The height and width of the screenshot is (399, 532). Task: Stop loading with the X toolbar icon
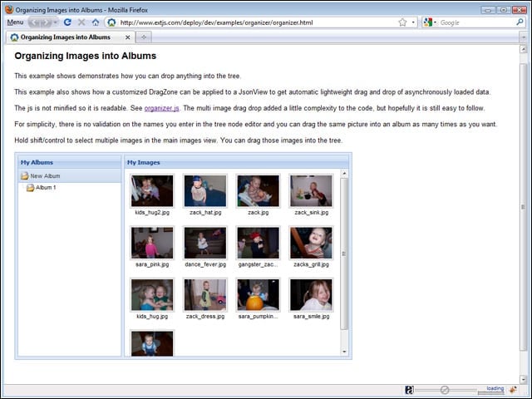point(81,22)
